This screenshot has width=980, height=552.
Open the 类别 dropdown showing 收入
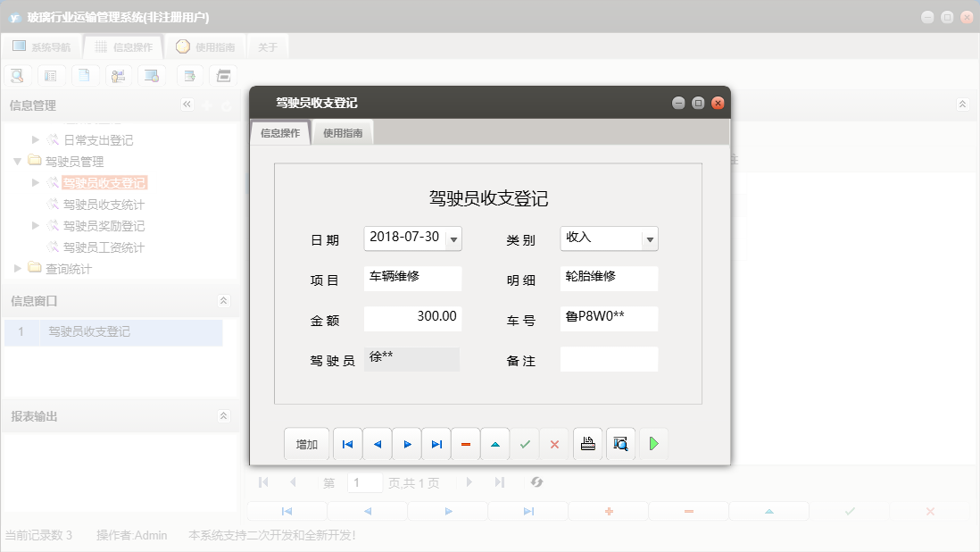coord(650,238)
